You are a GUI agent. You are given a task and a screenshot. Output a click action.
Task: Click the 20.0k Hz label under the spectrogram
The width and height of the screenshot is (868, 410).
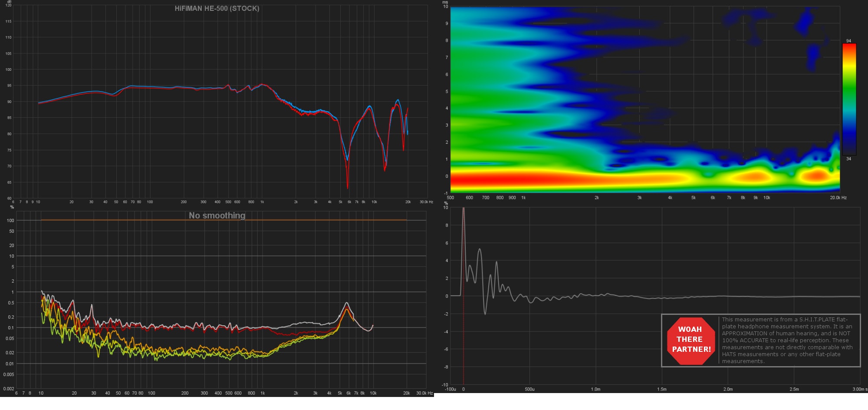tap(838, 198)
